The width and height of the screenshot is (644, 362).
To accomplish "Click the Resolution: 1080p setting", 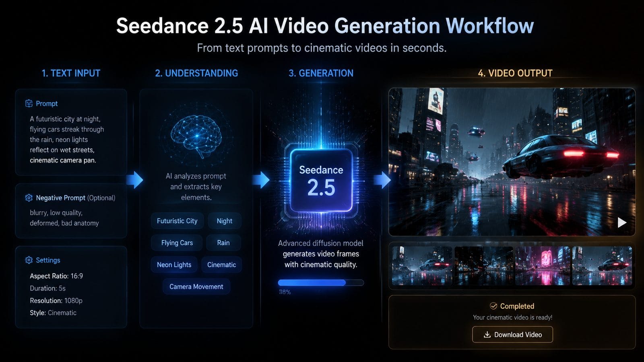I will point(56,300).
